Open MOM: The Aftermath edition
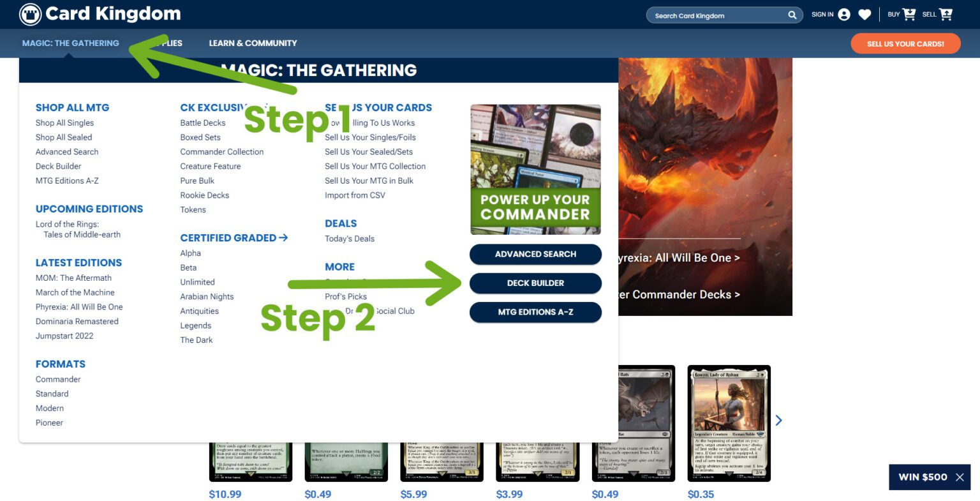980x501 pixels. (73, 278)
